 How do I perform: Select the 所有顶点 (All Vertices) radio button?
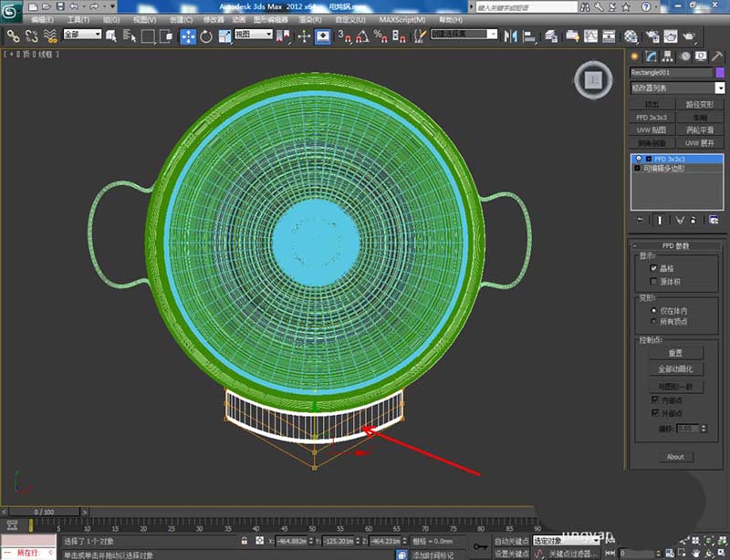653,321
